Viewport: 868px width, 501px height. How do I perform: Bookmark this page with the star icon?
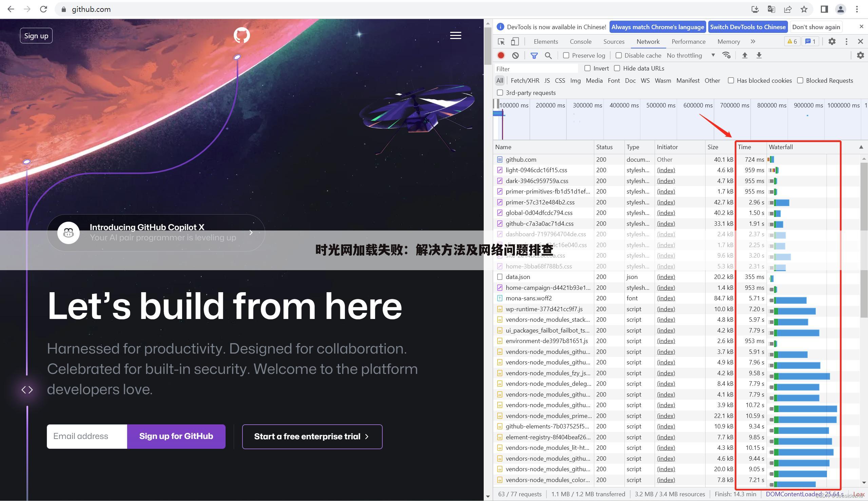(804, 9)
